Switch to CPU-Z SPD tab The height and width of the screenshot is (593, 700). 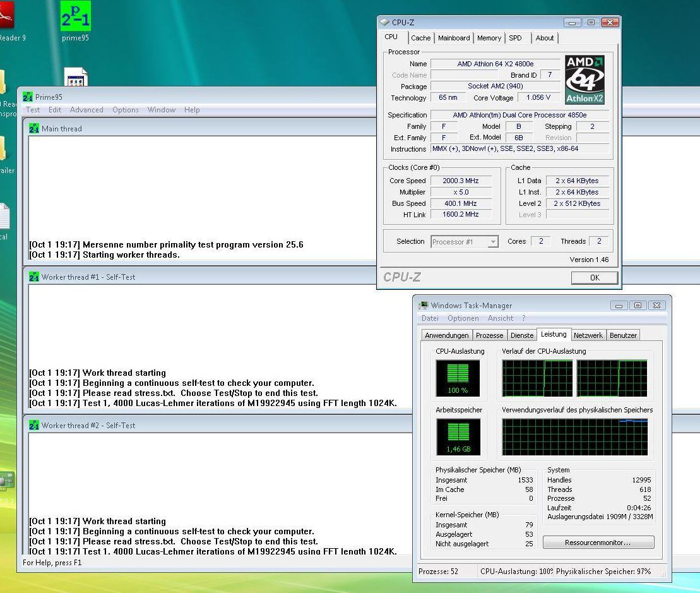[x=515, y=39]
